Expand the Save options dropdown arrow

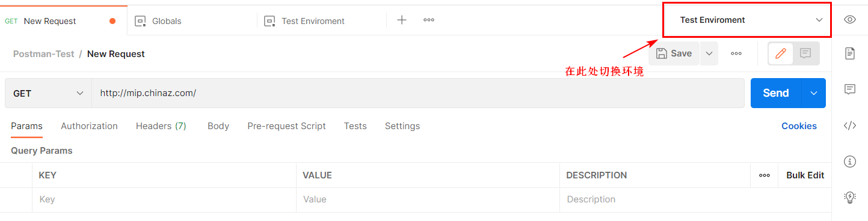pos(709,53)
